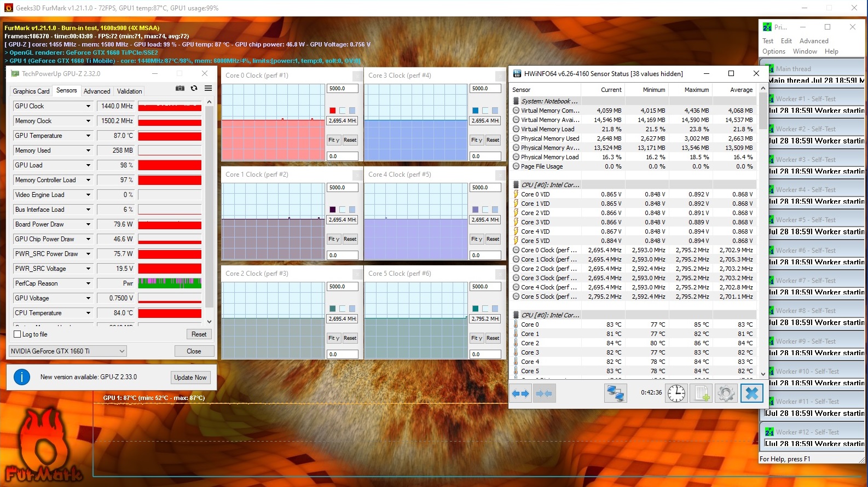The image size is (868, 487).
Task: Switch to the Advanced tab in GPU-Z
Action: click(x=97, y=91)
